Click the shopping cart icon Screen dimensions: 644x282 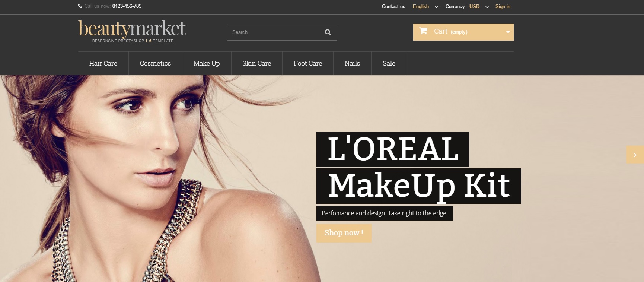pyautogui.click(x=423, y=31)
